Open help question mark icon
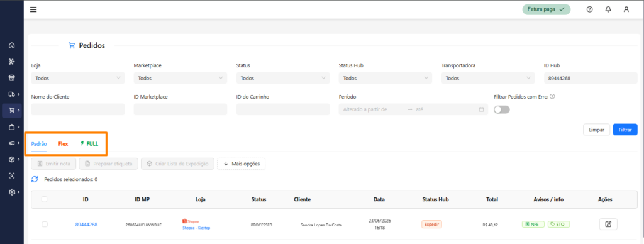Image resolution: width=644 pixels, height=244 pixels. (x=590, y=9)
